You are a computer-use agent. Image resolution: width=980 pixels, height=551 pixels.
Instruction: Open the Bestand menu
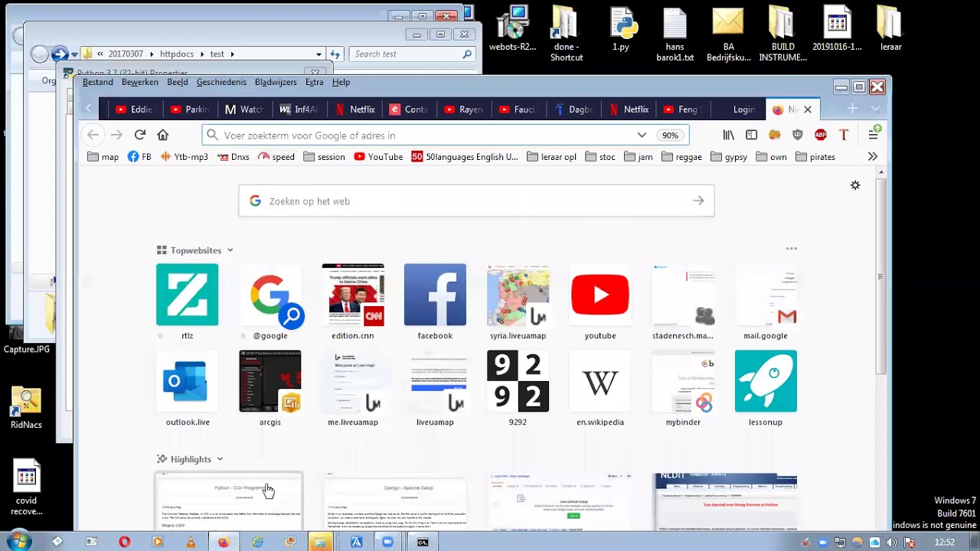click(97, 82)
